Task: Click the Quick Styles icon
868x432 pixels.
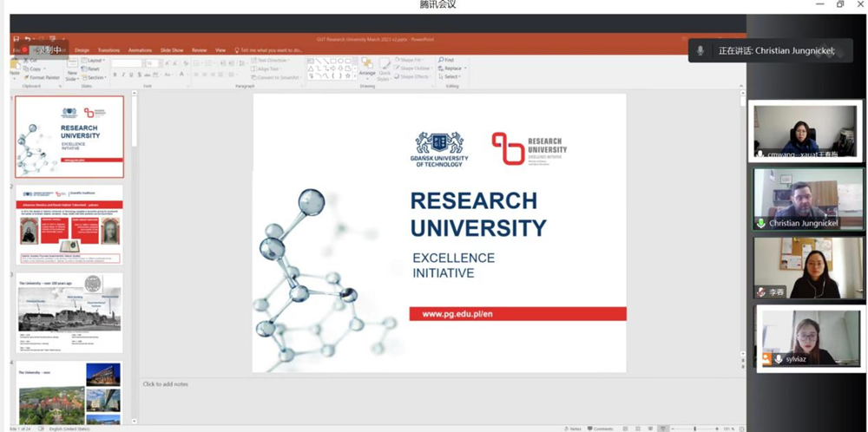Action: tap(385, 64)
